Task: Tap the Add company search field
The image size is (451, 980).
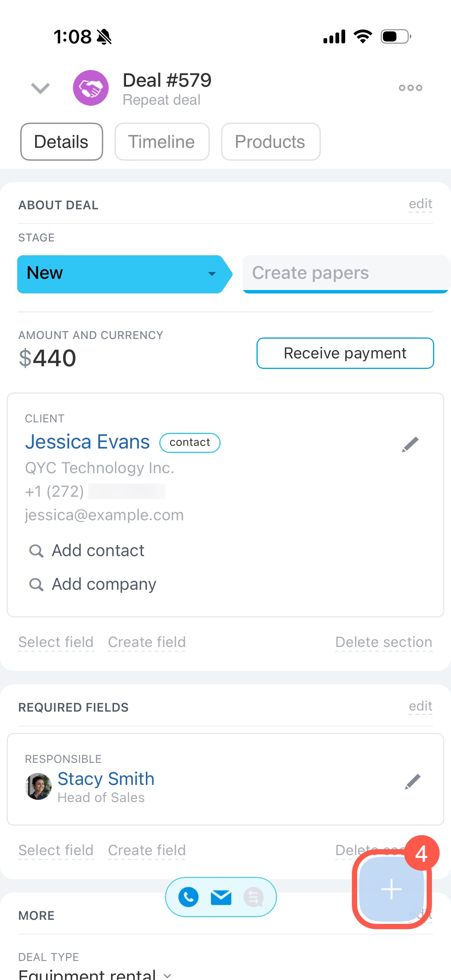Action: coord(104,584)
